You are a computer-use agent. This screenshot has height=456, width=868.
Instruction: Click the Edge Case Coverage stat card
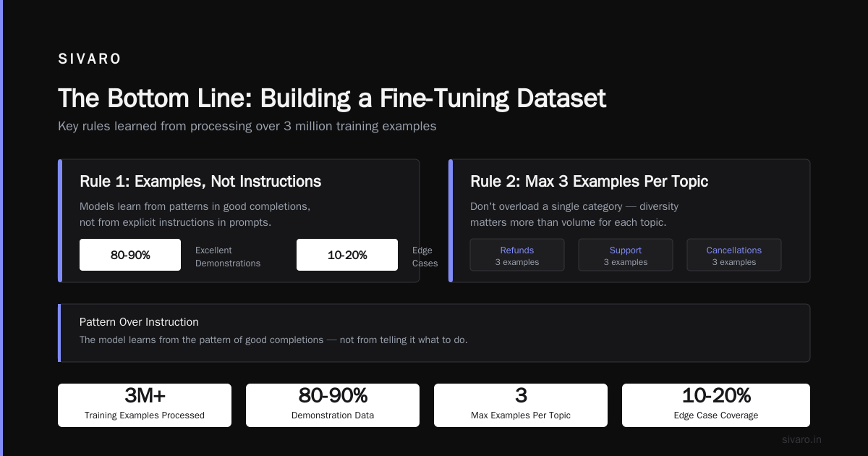pyautogui.click(x=716, y=405)
